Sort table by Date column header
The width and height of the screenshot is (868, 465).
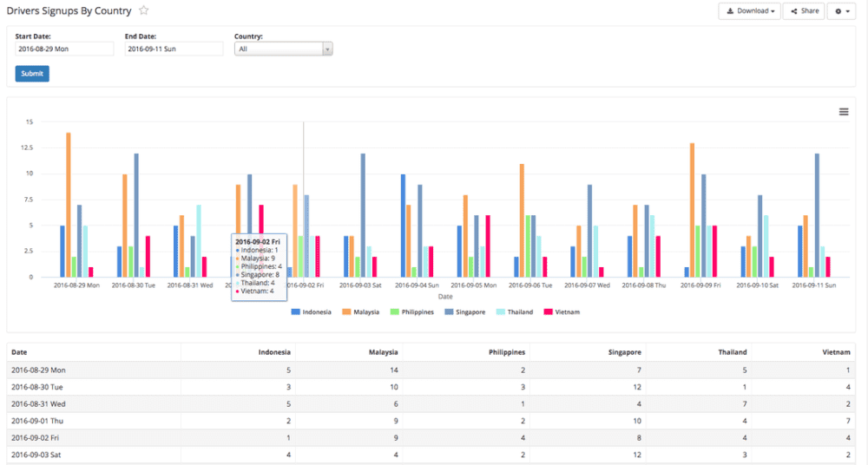19,352
